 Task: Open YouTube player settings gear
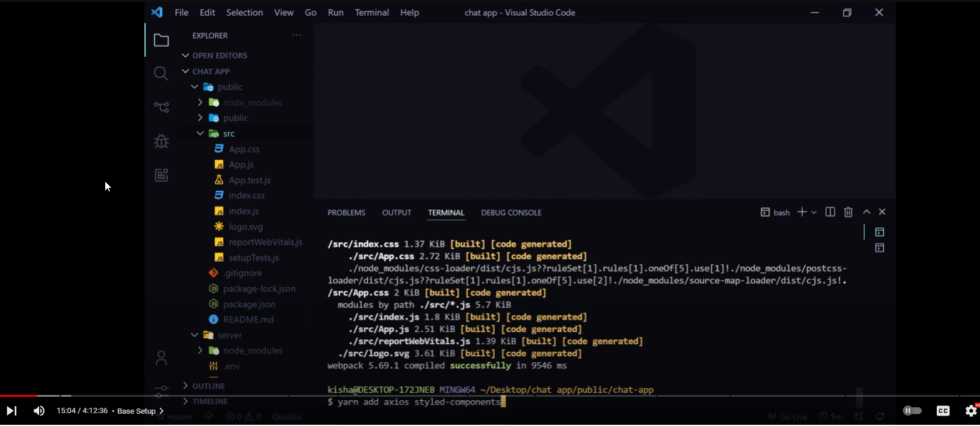coord(971,411)
